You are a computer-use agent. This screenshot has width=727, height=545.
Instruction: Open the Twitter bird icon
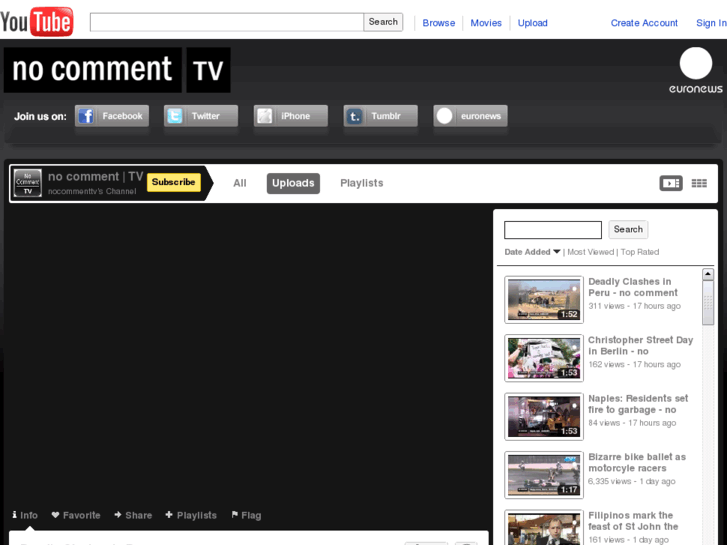click(175, 116)
